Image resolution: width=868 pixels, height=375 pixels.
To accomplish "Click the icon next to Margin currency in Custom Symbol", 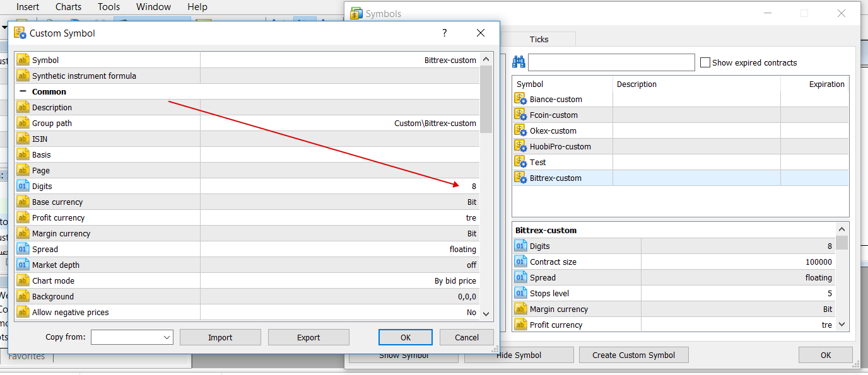I will click(x=23, y=233).
